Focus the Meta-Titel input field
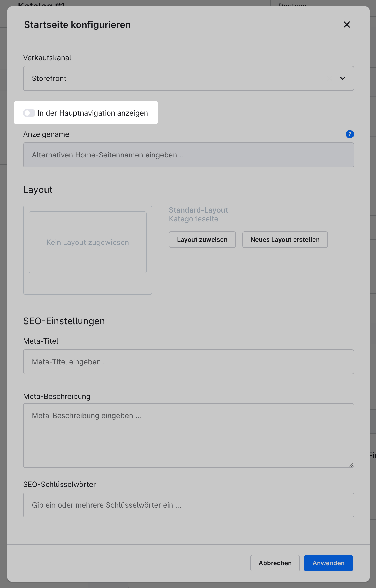376x588 pixels. pos(188,362)
